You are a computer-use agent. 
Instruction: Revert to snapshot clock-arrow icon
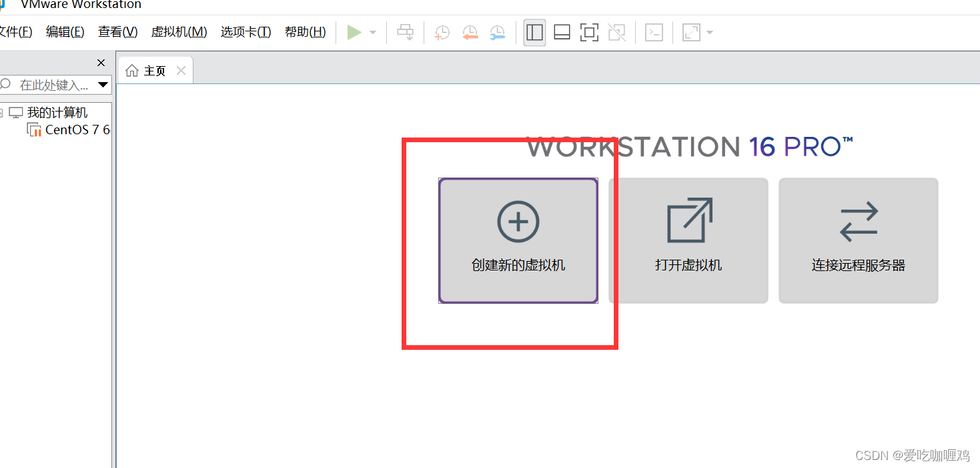[x=470, y=32]
